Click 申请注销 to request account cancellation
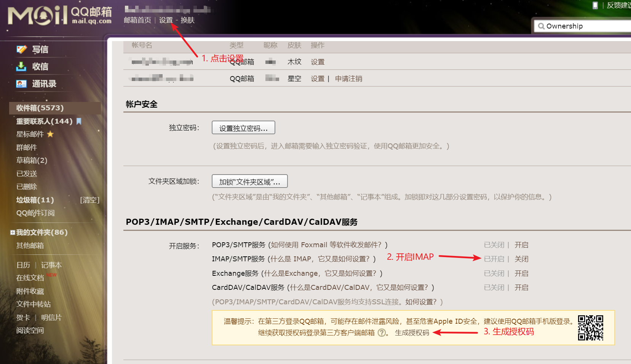Viewport: 631px width, 364px height. (349, 79)
